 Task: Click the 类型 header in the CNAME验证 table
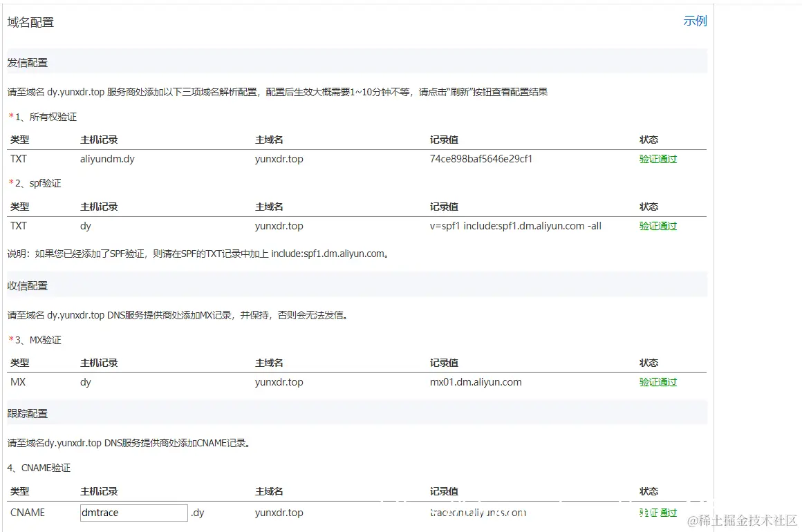(20, 491)
